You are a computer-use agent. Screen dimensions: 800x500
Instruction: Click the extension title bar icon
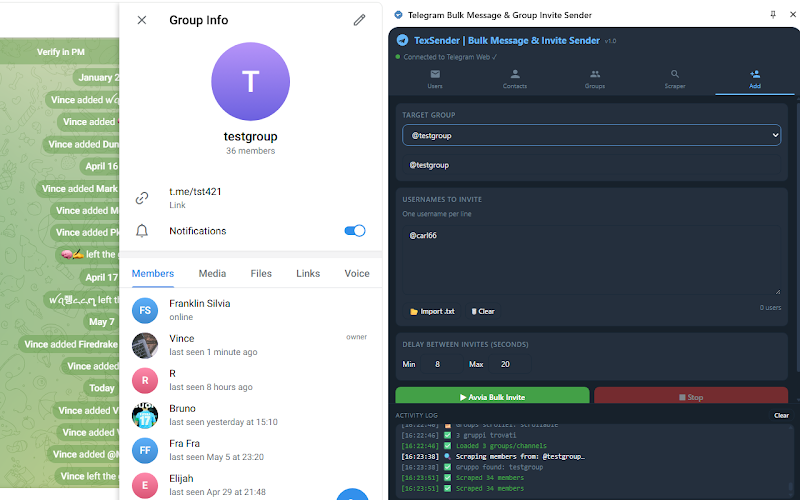[x=398, y=15]
